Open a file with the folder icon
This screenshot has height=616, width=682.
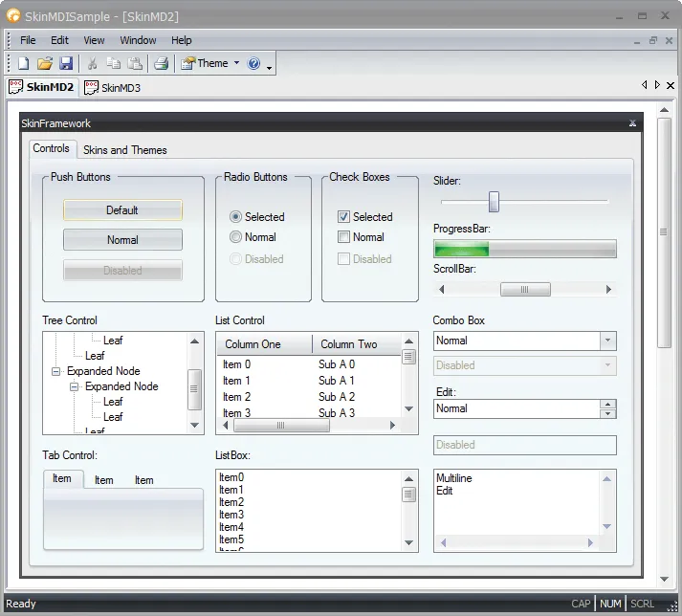click(44, 63)
